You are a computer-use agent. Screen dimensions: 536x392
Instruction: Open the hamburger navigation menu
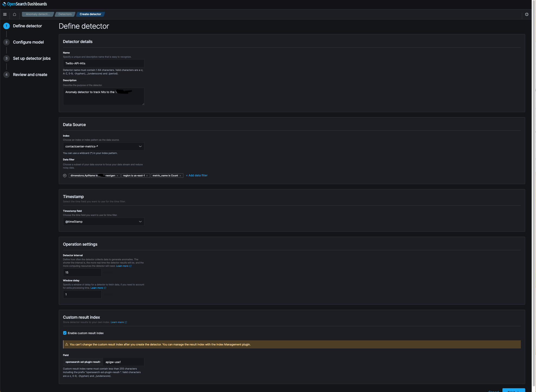click(5, 14)
